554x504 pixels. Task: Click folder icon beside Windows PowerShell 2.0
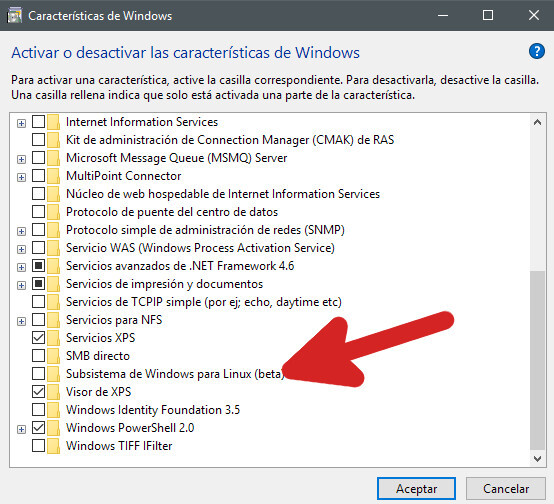tap(53, 428)
